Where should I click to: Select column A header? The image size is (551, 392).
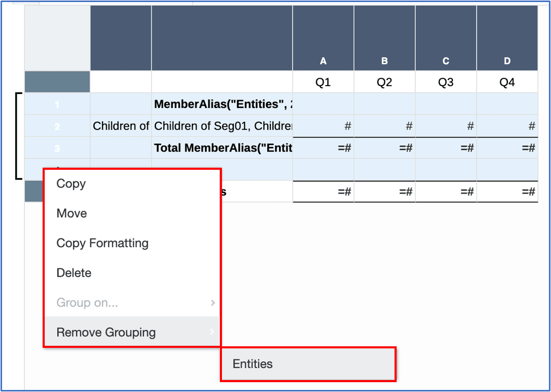(x=323, y=61)
